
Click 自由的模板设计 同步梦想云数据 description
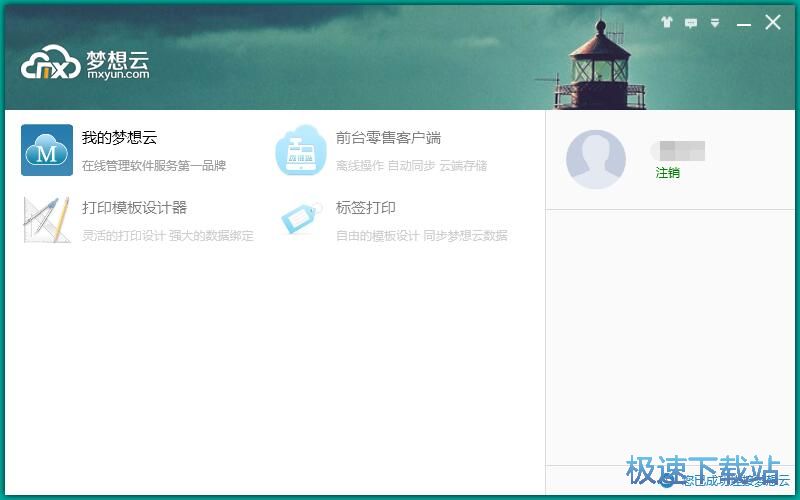coord(421,236)
